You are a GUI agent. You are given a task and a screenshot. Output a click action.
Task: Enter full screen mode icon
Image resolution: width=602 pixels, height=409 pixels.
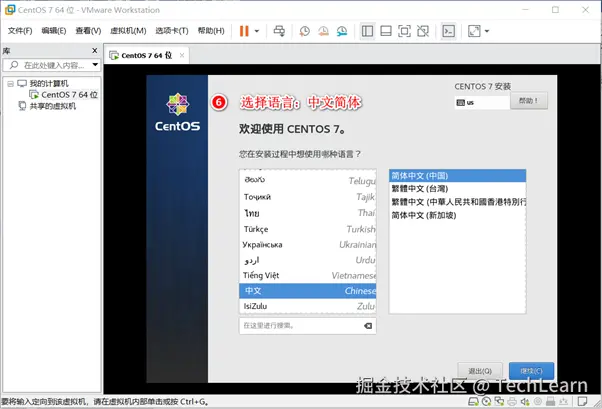(404, 31)
